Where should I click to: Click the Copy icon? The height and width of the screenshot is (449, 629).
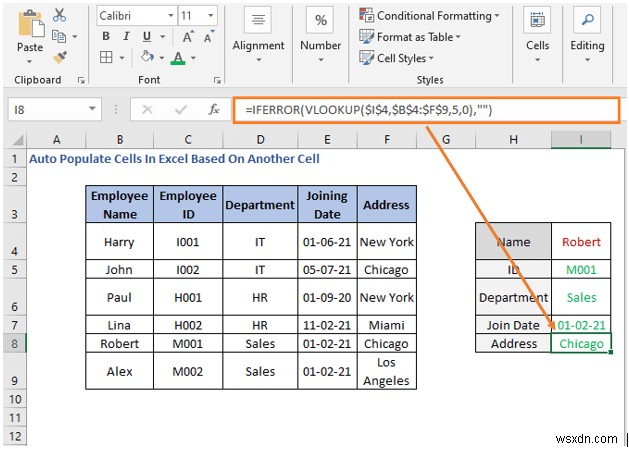coord(59,37)
